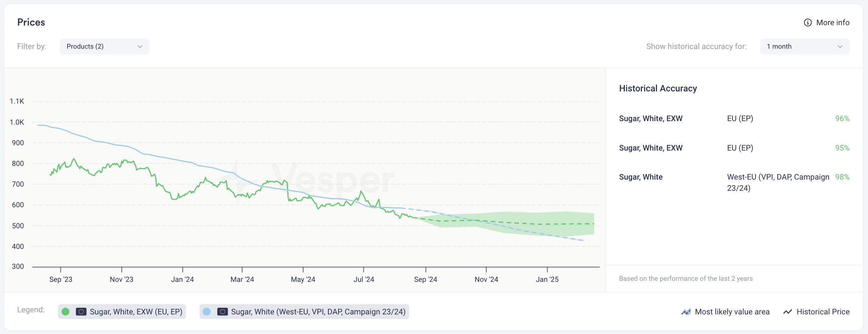868x334 pixels.
Task: Select the Most likely value area label
Action: click(x=732, y=312)
